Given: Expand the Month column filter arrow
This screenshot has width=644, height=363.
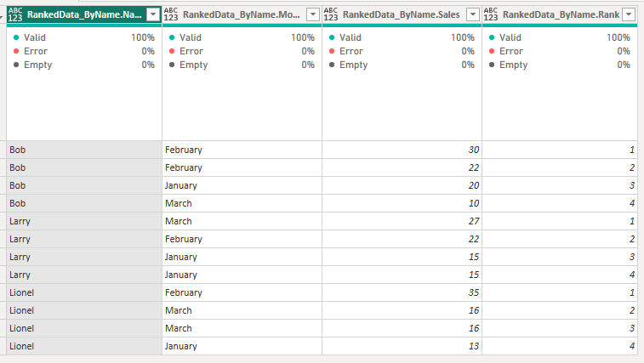Looking at the screenshot, I should click(312, 14).
